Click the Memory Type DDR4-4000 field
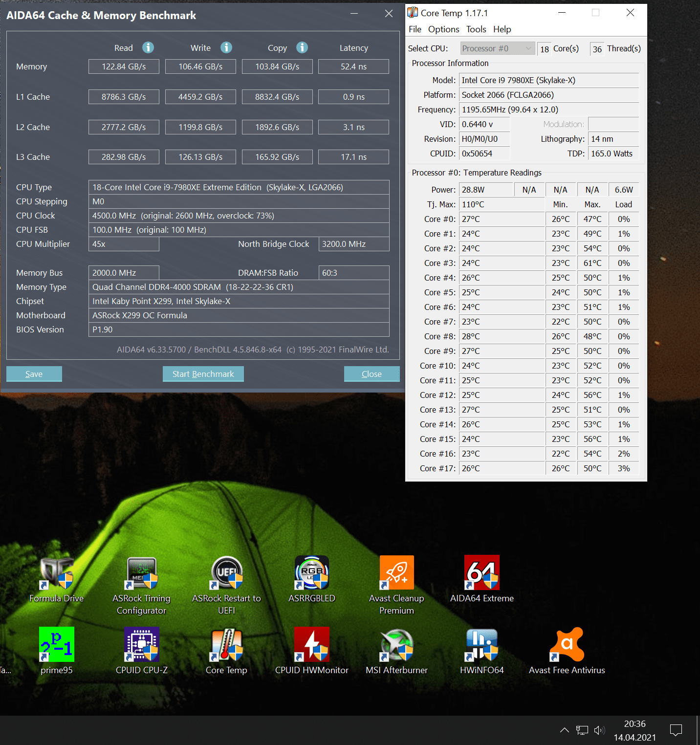This screenshot has width=700, height=745. (239, 287)
